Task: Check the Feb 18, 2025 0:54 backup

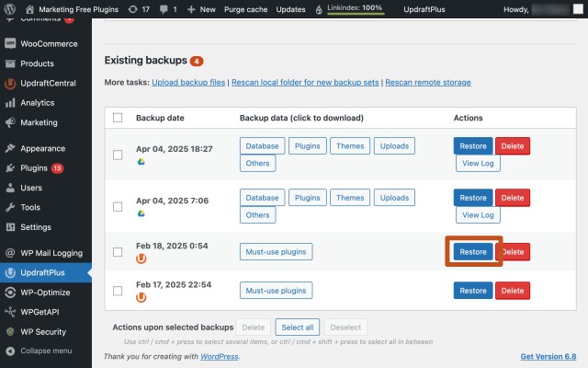Action: click(x=118, y=252)
